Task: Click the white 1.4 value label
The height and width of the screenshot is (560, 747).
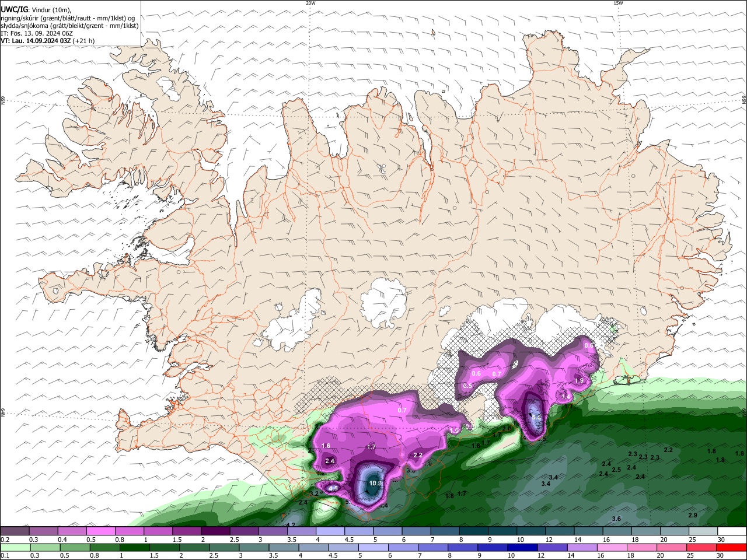Action: coord(566,396)
